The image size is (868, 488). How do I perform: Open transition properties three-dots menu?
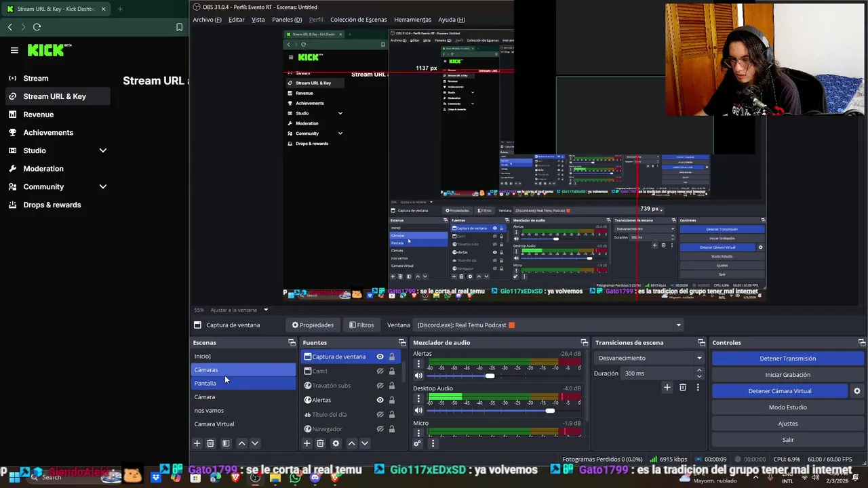(x=698, y=387)
